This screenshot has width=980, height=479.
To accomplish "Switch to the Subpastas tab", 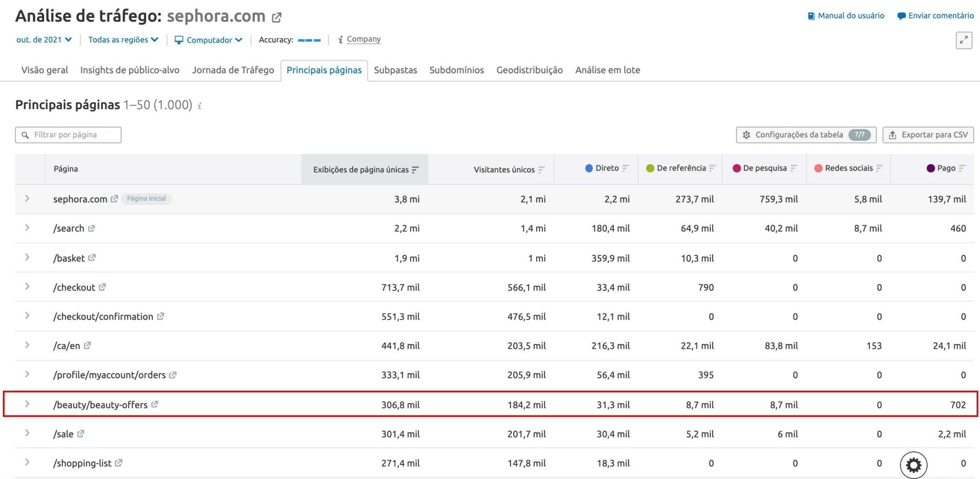I will pyautogui.click(x=395, y=70).
